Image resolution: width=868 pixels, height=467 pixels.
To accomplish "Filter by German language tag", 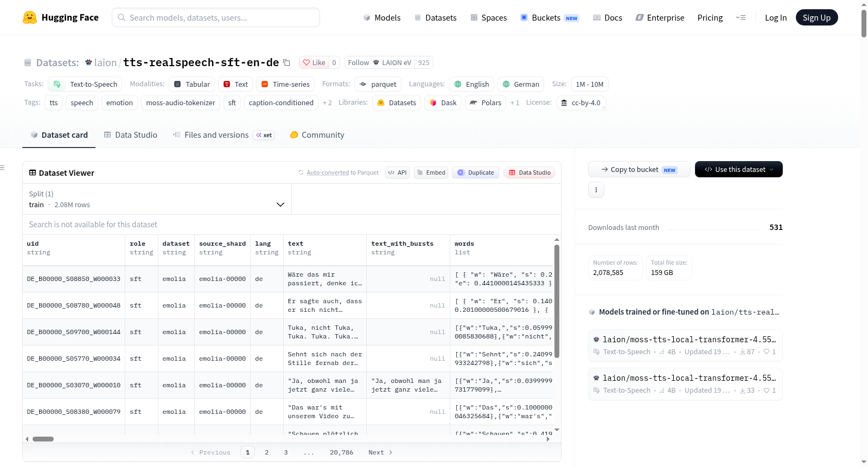I will tap(521, 84).
